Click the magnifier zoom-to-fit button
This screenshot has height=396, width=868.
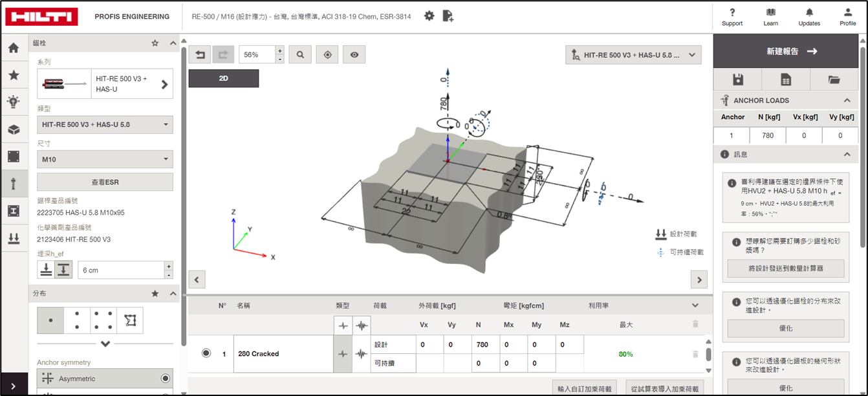pos(301,55)
